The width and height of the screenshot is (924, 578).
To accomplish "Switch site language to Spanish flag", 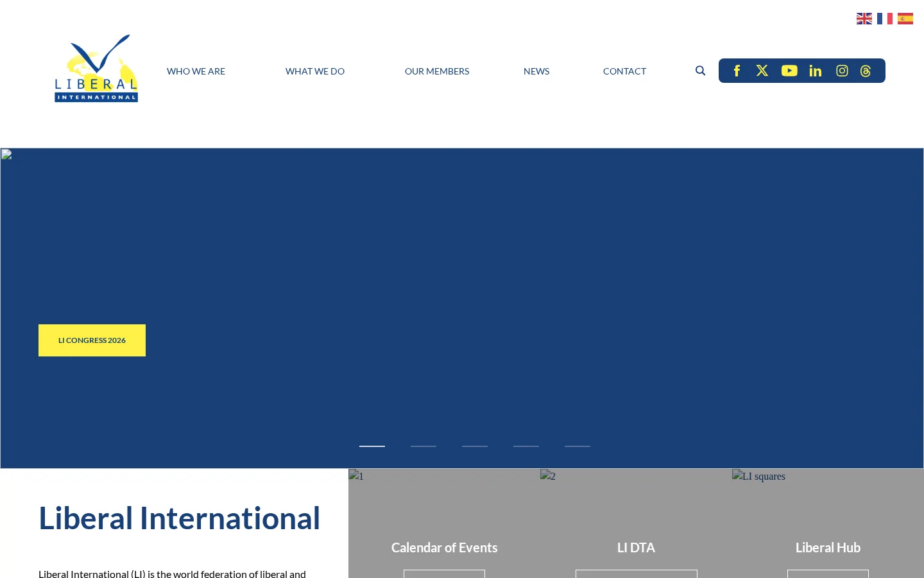I will [x=905, y=19].
